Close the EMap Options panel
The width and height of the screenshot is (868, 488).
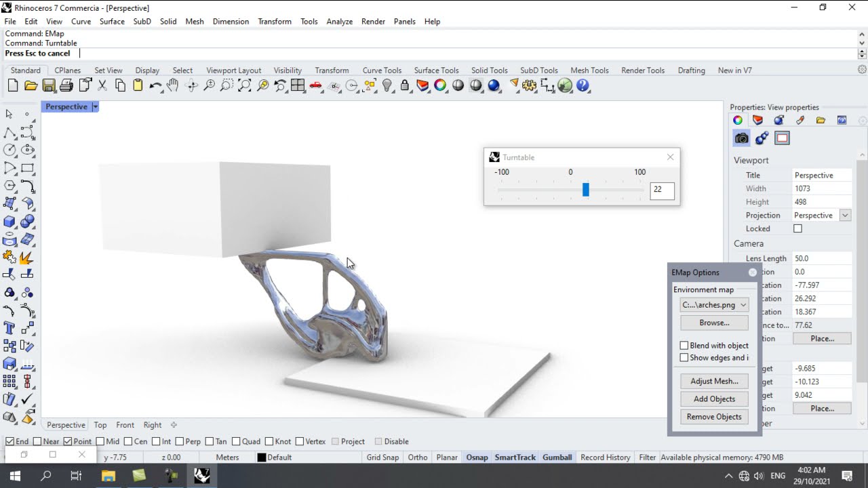tap(753, 272)
